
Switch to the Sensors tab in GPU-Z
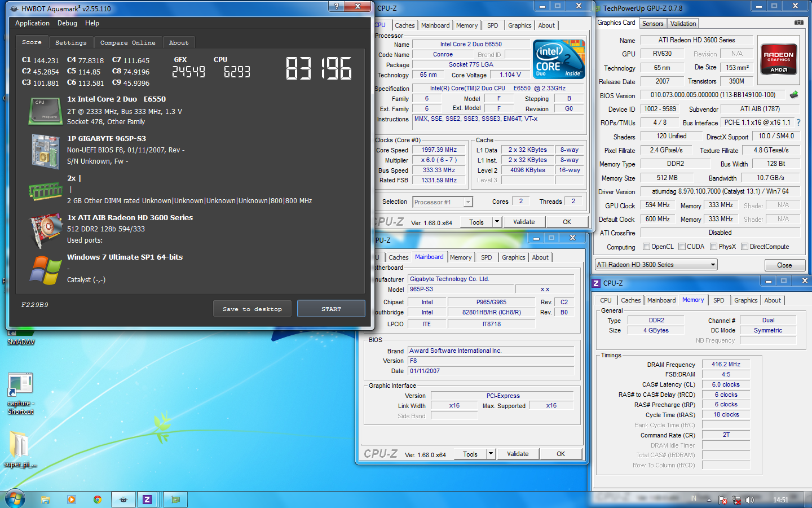pos(652,24)
